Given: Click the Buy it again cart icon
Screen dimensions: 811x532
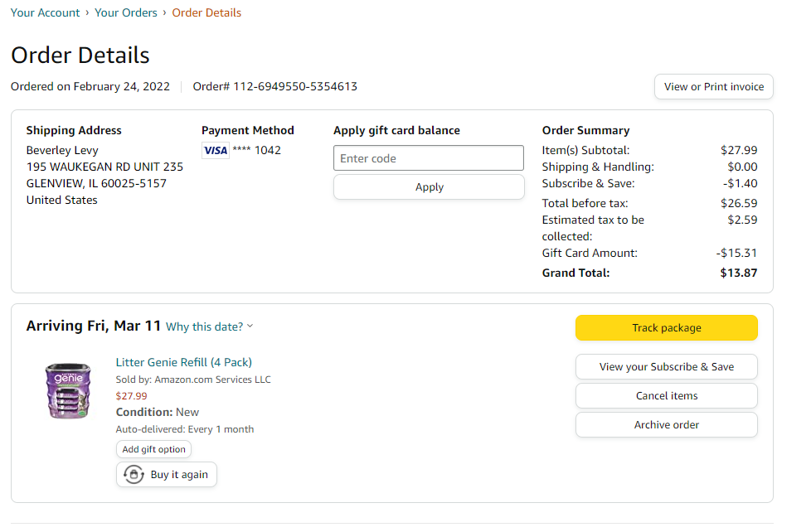Looking at the screenshot, I should (x=134, y=474).
